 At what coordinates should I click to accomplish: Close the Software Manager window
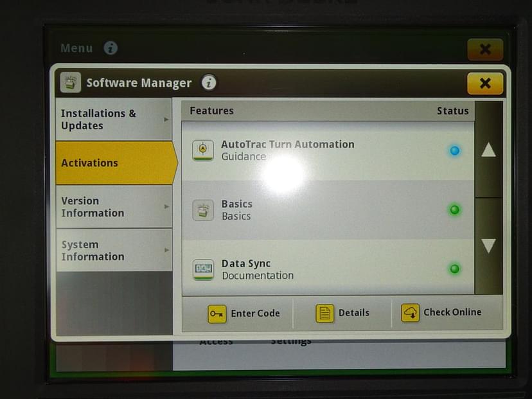[x=485, y=83]
